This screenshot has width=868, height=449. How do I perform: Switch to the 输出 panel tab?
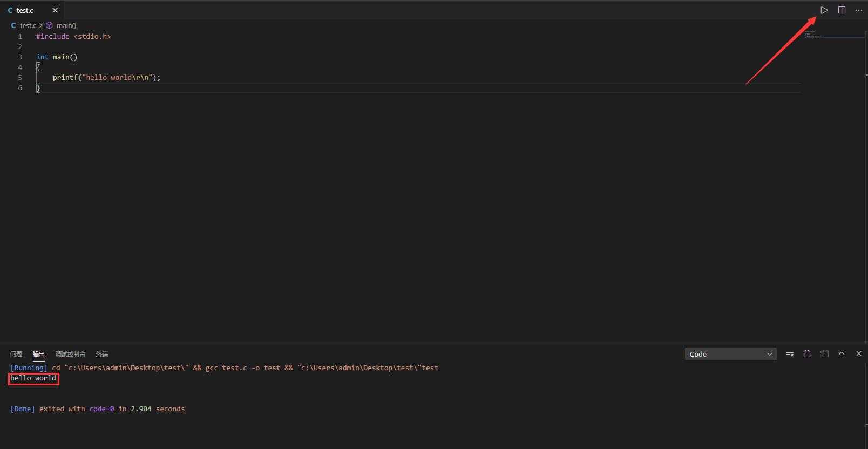(x=38, y=354)
